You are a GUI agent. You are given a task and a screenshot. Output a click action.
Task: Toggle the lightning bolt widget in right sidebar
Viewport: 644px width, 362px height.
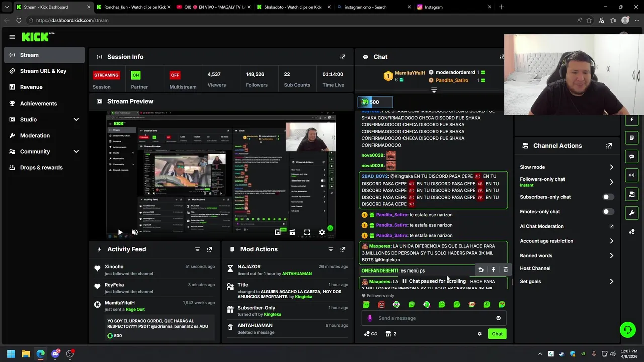[x=632, y=119]
